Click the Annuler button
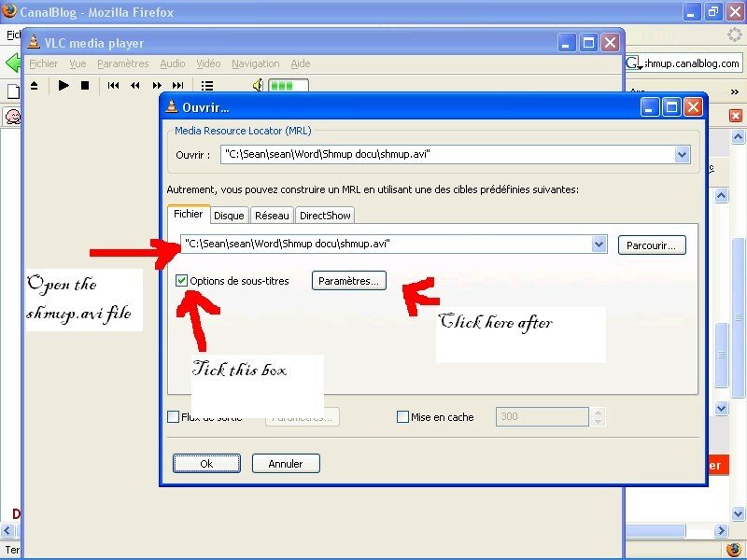 [x=286, y=463]
